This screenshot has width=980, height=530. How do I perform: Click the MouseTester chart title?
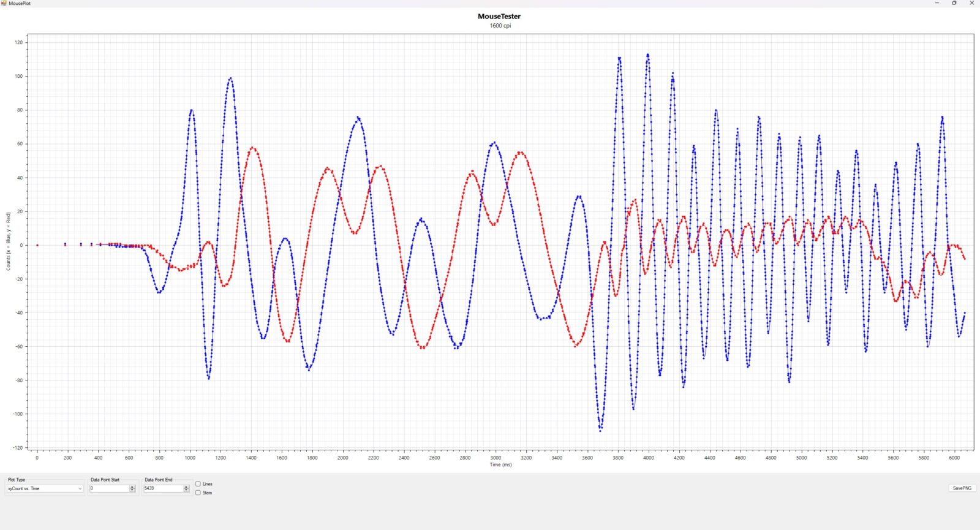[x=499, y=17]
